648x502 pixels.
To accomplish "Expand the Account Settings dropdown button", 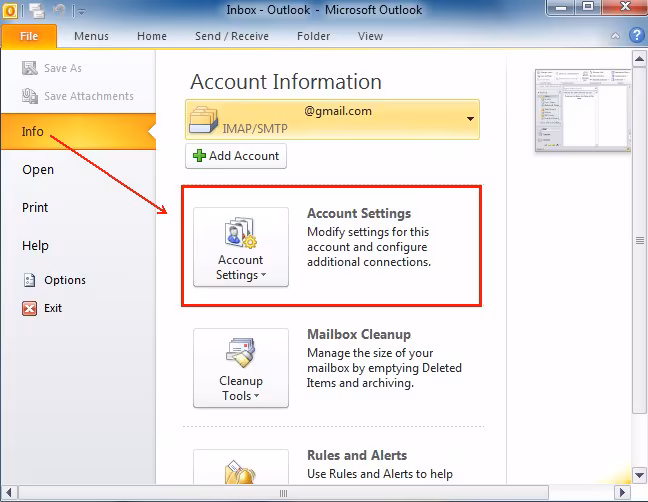I will [241, 247].
